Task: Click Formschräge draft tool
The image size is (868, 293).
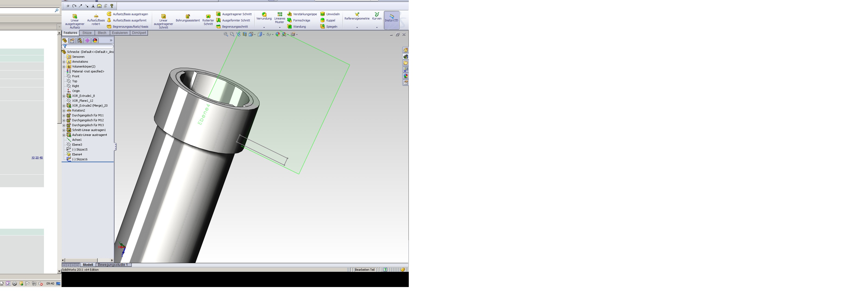Action: (299, 20)
